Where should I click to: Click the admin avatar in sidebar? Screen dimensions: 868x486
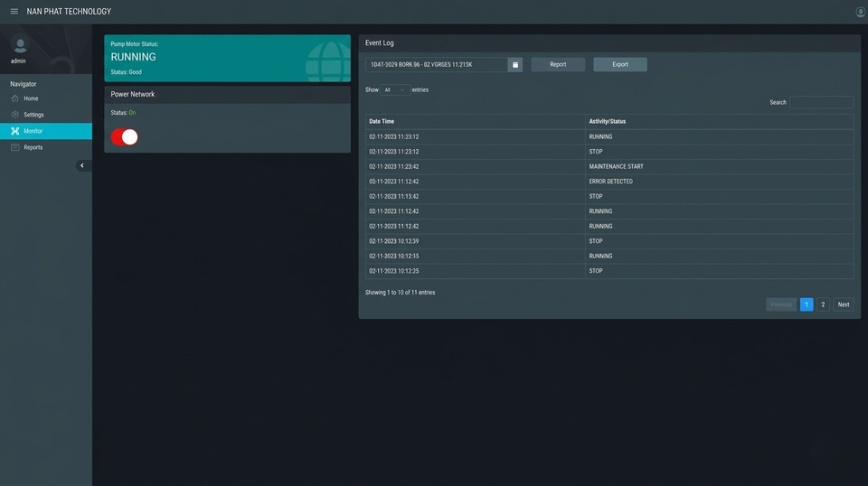(19, 44)
